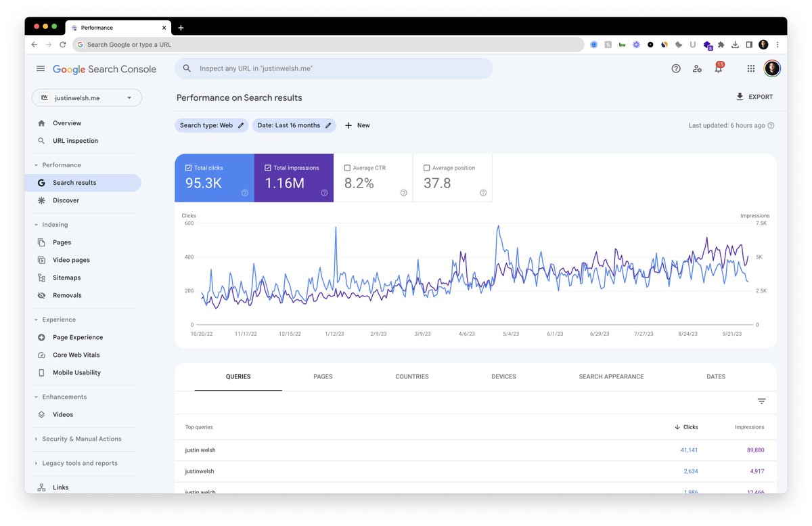812x526 pixels.
Task: Open the notifications bell icon
Action: [718, 68]
